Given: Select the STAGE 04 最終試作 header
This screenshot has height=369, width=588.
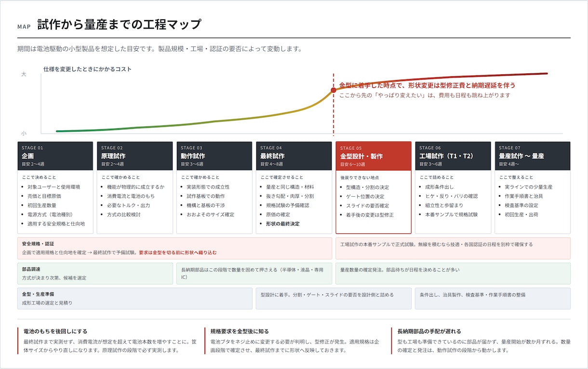Looking at the screenshot, I should (x=294, y=156).
